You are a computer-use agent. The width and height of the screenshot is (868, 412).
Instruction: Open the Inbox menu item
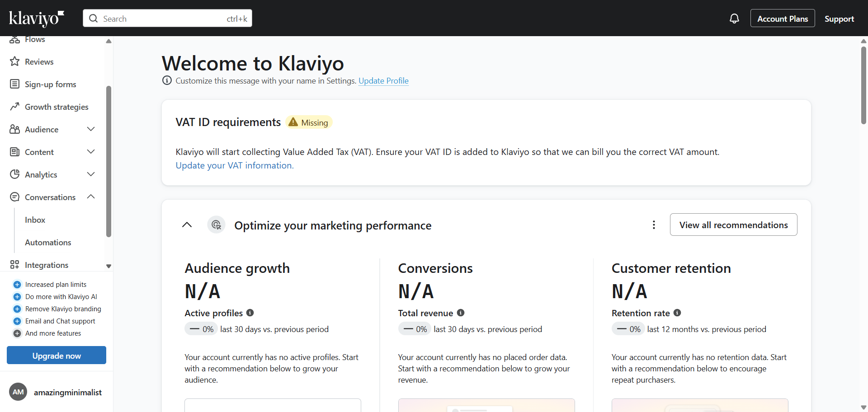pyautogui.click(x=35, y=220)
